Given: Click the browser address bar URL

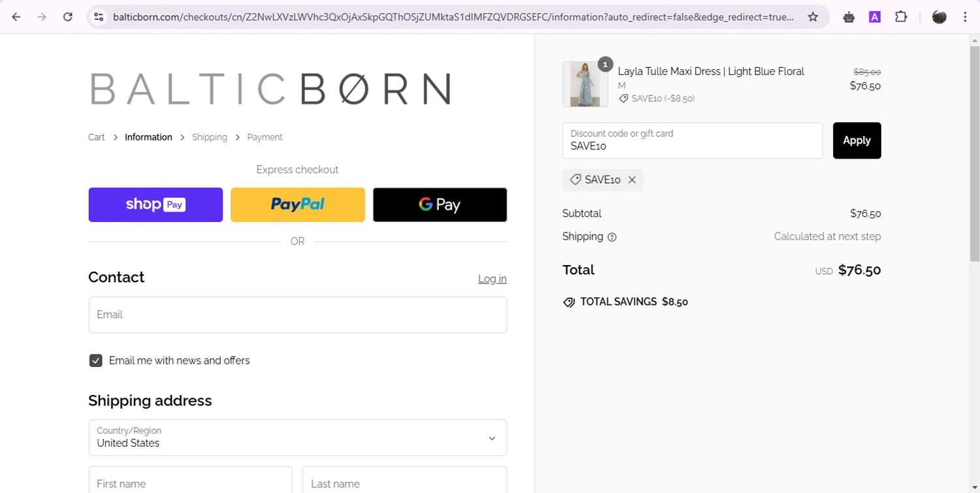Looking at the screenshot, I should (x=453, y=17).
